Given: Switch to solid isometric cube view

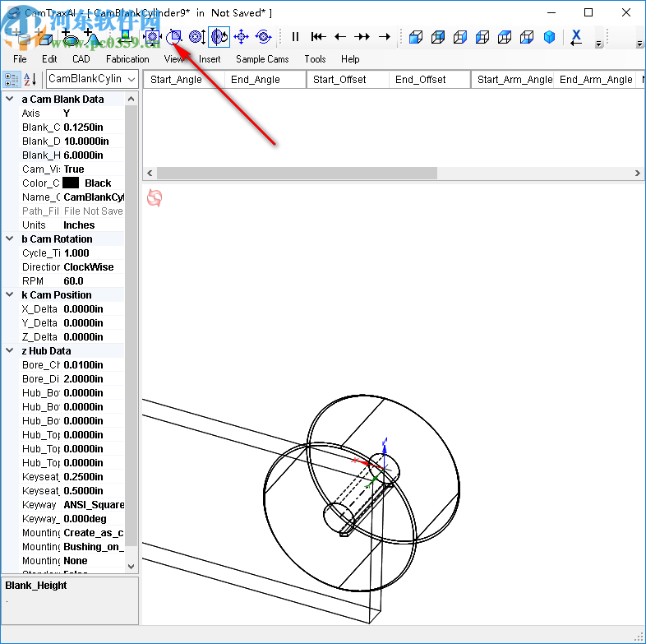Looking at the screenshot, I should pyautogui.click(x=549, y=37).
